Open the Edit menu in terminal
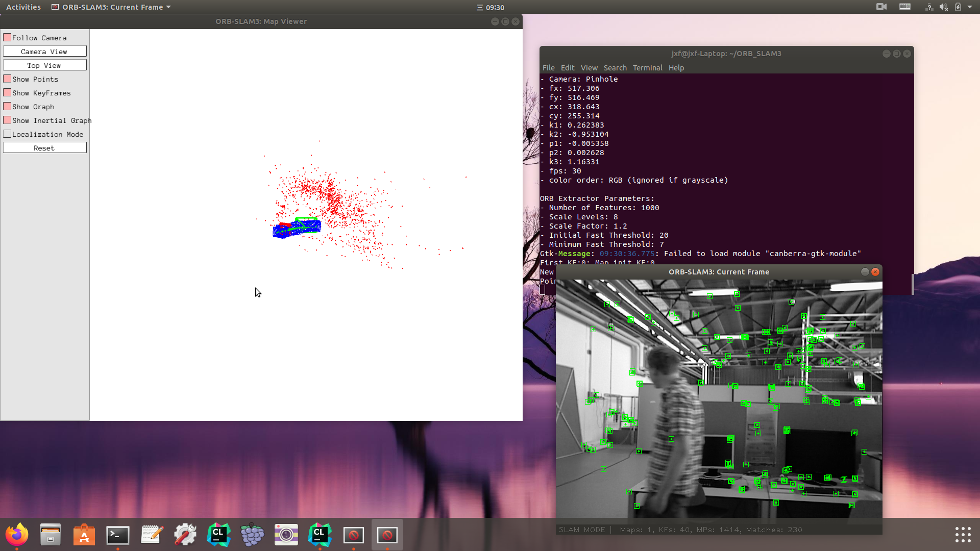Screen dimensions: 980x551 (568, 67)
